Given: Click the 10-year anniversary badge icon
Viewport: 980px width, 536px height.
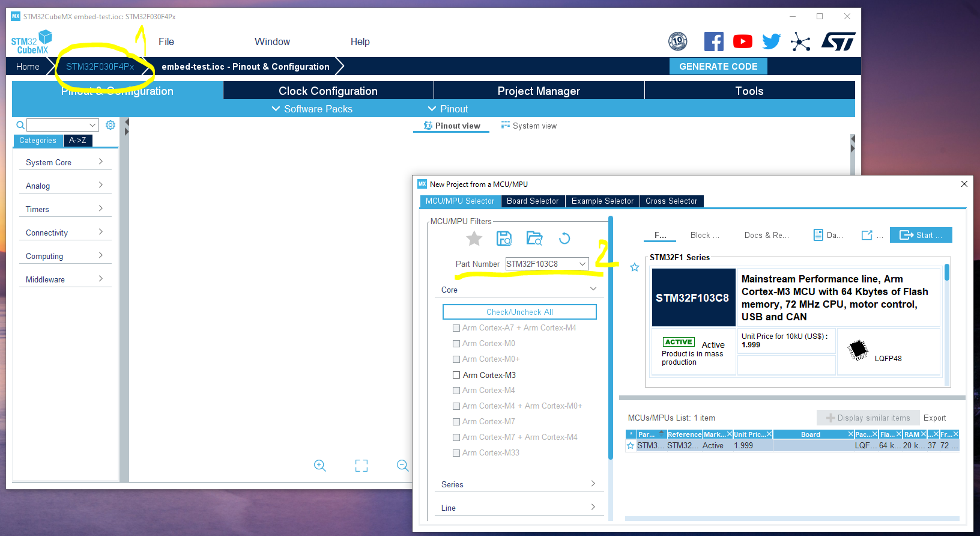Looking at the screenshot, I should point(678,41).
